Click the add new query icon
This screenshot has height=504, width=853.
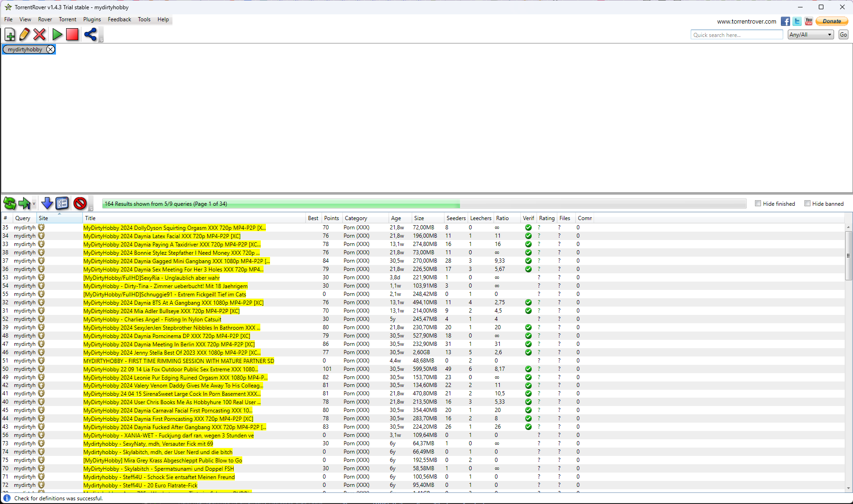pos(10,35)
